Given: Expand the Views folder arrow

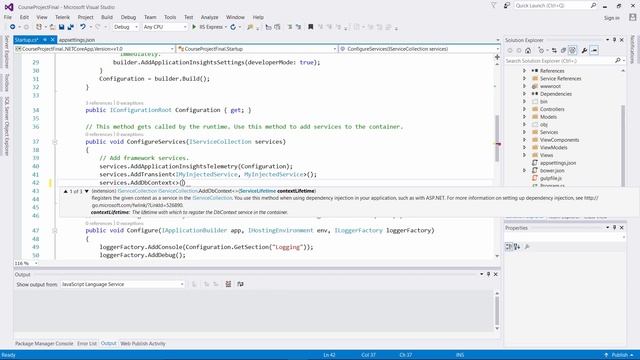Looking at the screenshot, I should point(524,155).
